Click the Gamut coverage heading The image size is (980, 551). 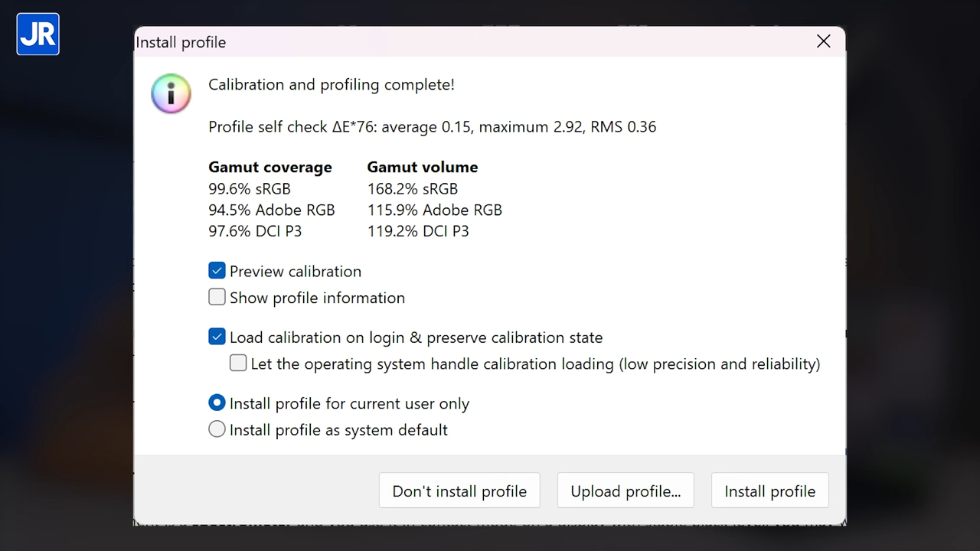click(269, 167)
